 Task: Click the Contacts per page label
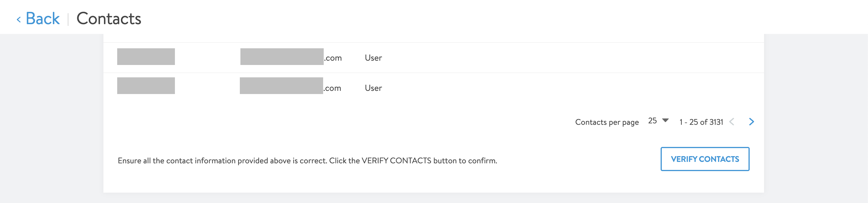point(607,122)
